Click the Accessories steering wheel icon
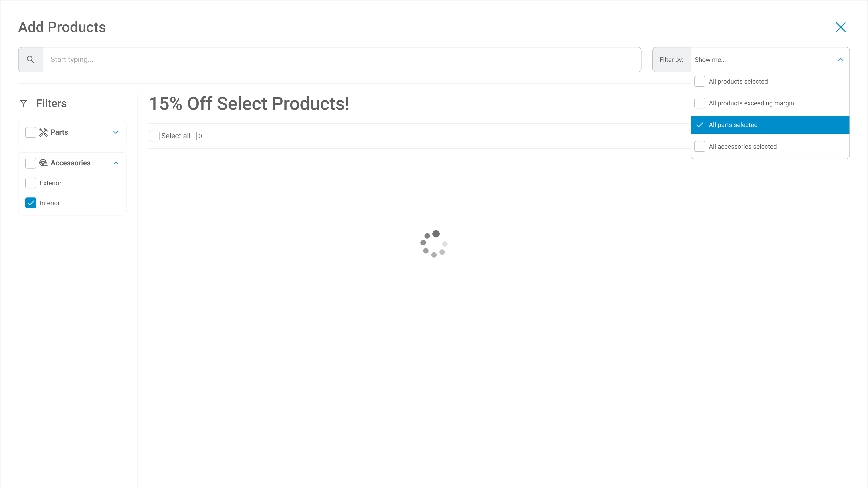The width and height of the screenshot is (868, 488). [43, 163]
